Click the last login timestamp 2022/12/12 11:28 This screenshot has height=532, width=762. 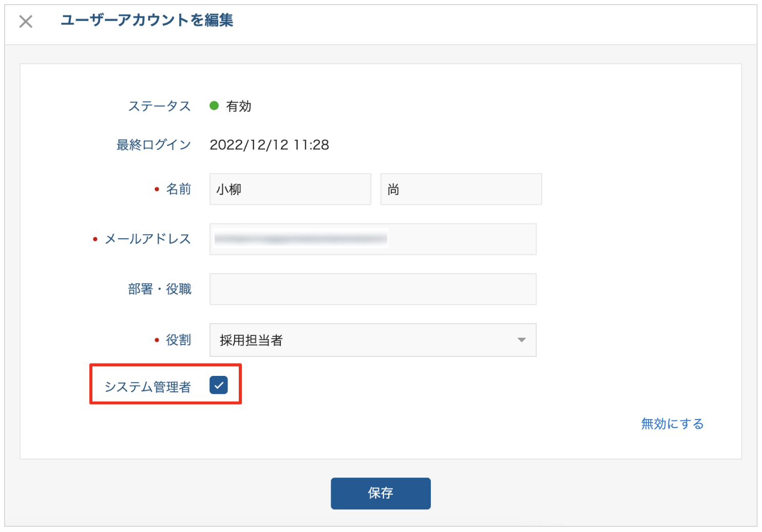tap(269, 145)
